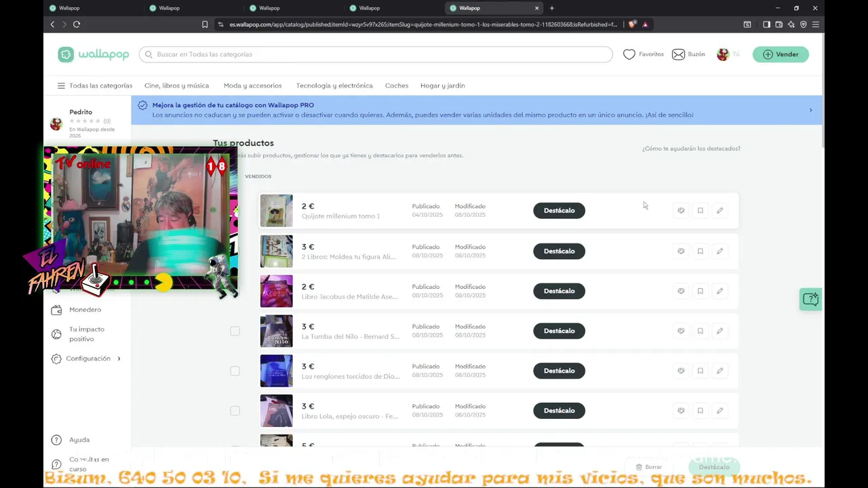This screenshot has height=488, width=868.
Task: Open Todas las categorías menu
Action: [95, 86]
